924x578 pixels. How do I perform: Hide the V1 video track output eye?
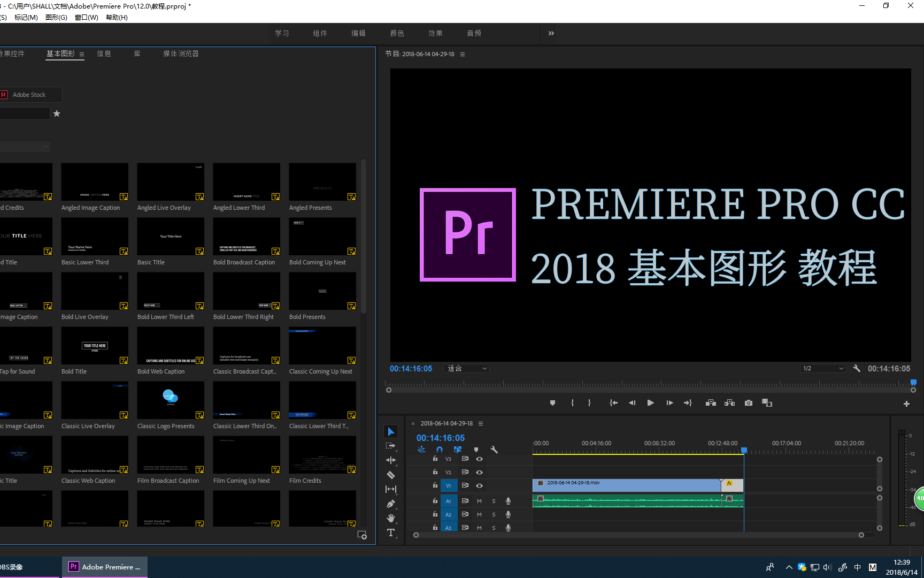479,485
